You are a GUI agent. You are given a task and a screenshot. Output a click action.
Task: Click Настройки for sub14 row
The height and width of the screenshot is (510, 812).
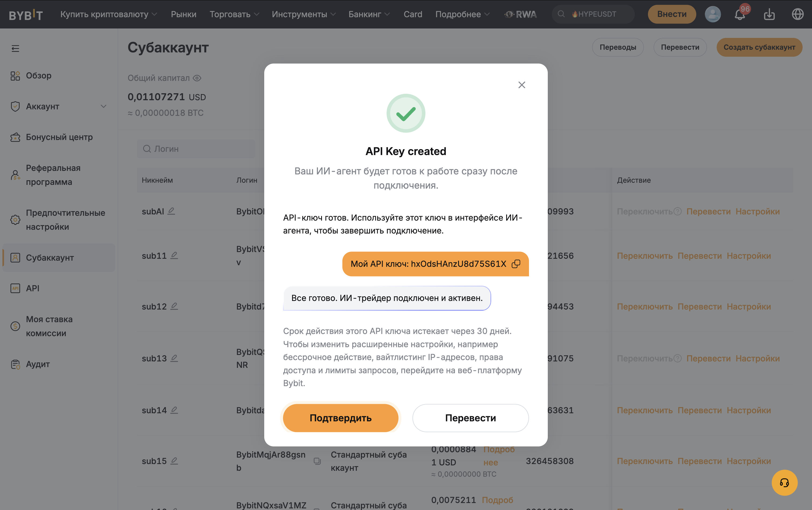[x=749, y=411]
